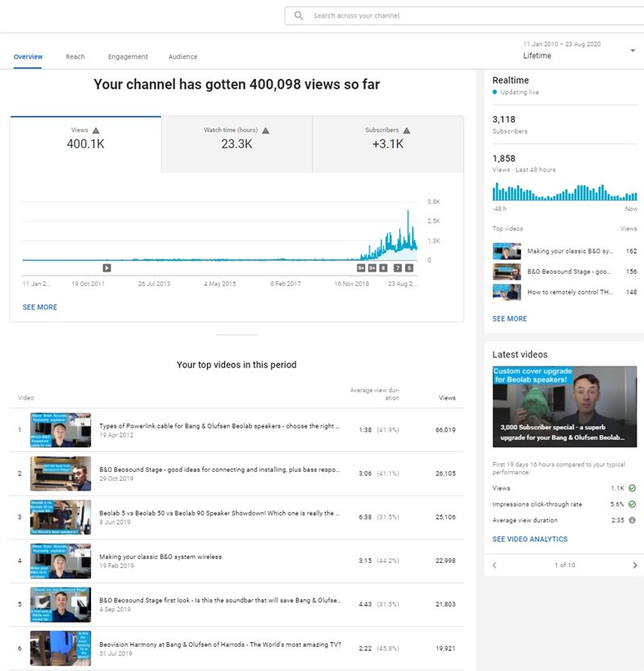Go to next latest video arrow
This screenshot has width=644, height=671.
(634, 565)
